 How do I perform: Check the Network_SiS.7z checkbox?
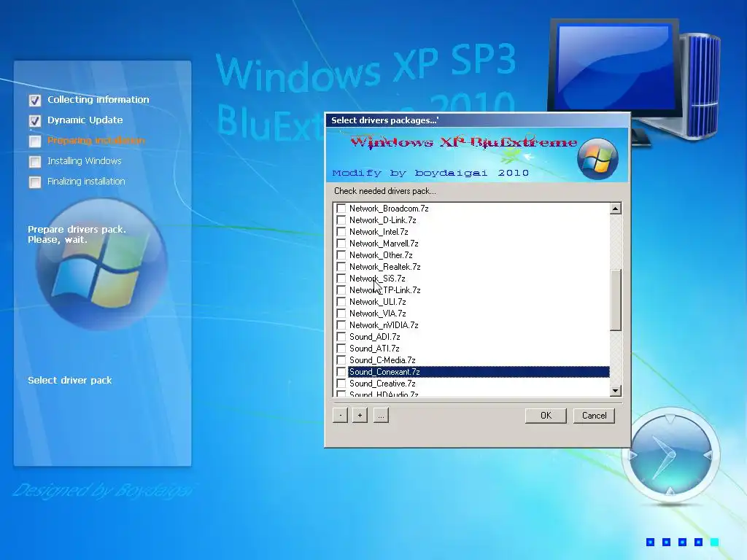tap(341, 279)
